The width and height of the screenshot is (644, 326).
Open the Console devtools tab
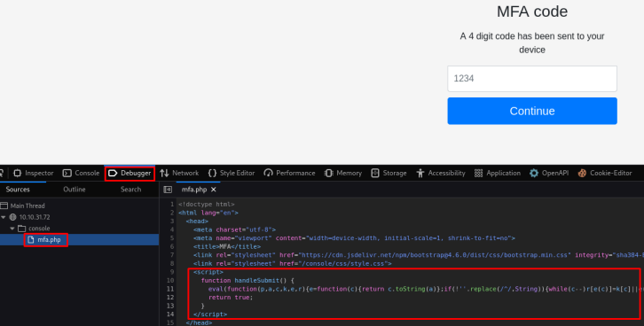[81, 173]
